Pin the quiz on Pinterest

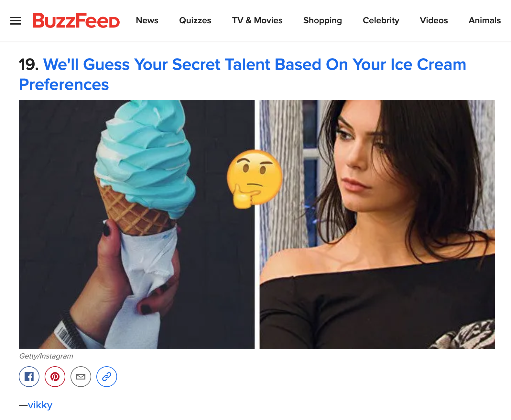[x=55, y=377]
